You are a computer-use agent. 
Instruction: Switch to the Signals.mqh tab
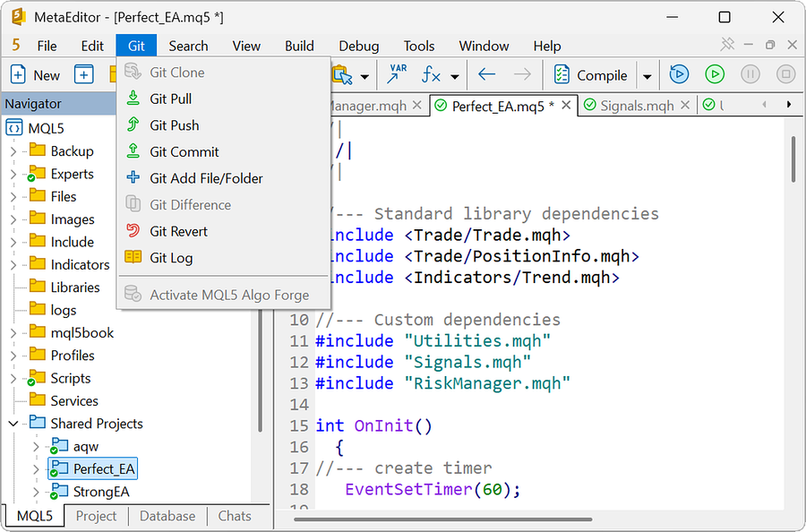(x=637, y=106)
